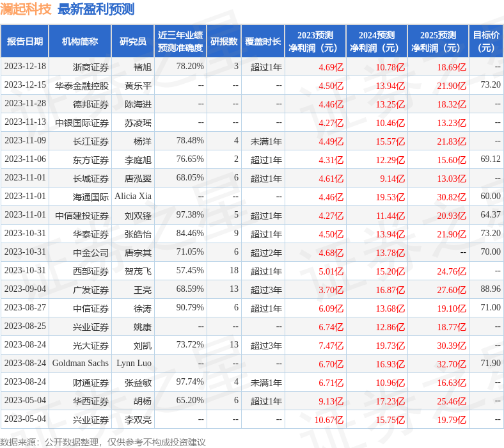Select the 研究员 column header
The image size is (504, 448).
[x=133, y=41]
